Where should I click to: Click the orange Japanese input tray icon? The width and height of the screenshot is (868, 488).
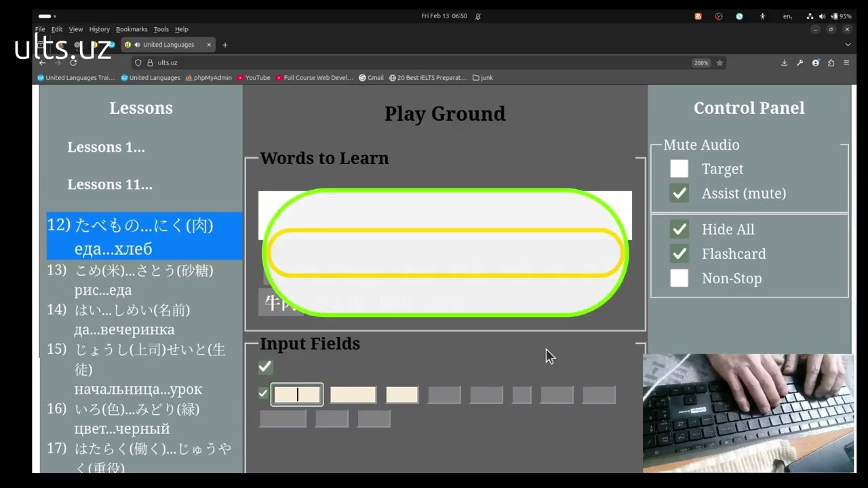(x=698, y=16)
